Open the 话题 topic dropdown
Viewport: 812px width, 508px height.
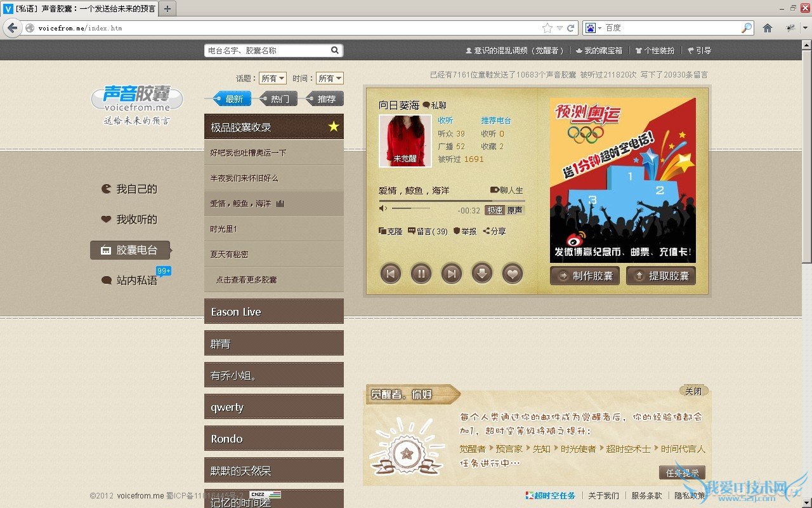tap(273, 78)
